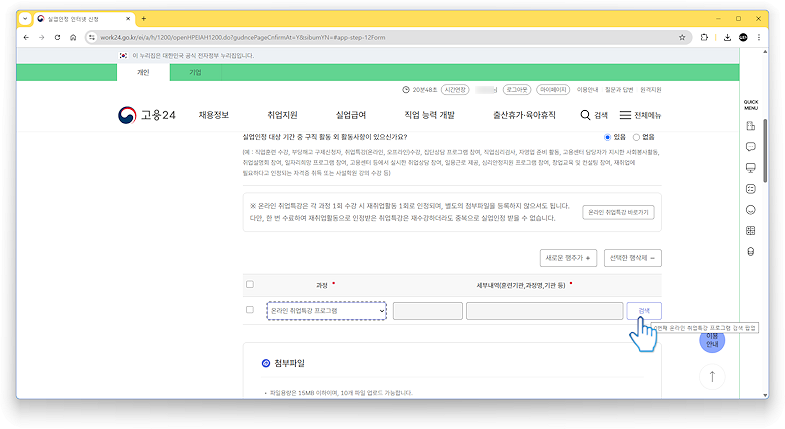The width and height of the screenshot is (785, 429).
Task: Open the Chrome three-dot menu
Action: [759, 38]
